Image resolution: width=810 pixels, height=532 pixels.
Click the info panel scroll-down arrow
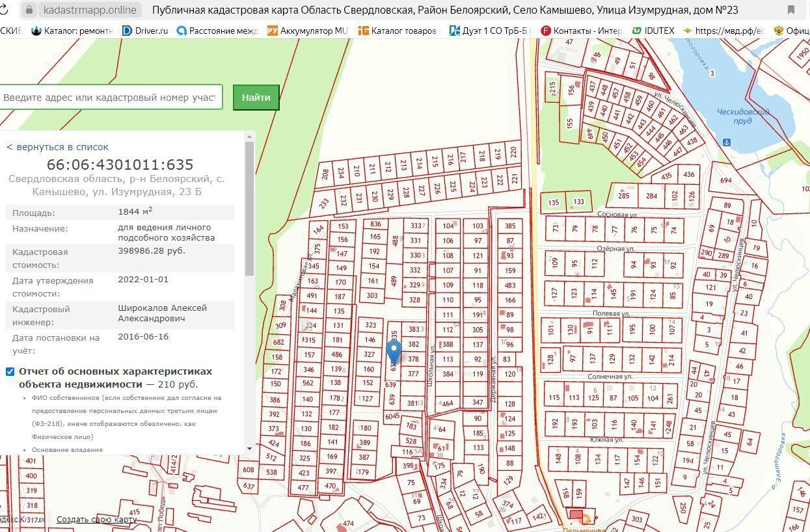(249, 448)
